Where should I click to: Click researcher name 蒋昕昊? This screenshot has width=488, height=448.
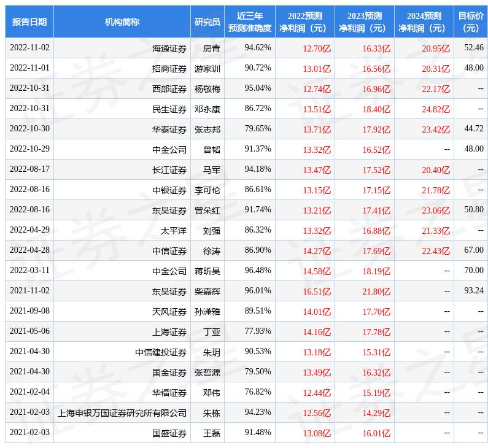tap(207, 271)
